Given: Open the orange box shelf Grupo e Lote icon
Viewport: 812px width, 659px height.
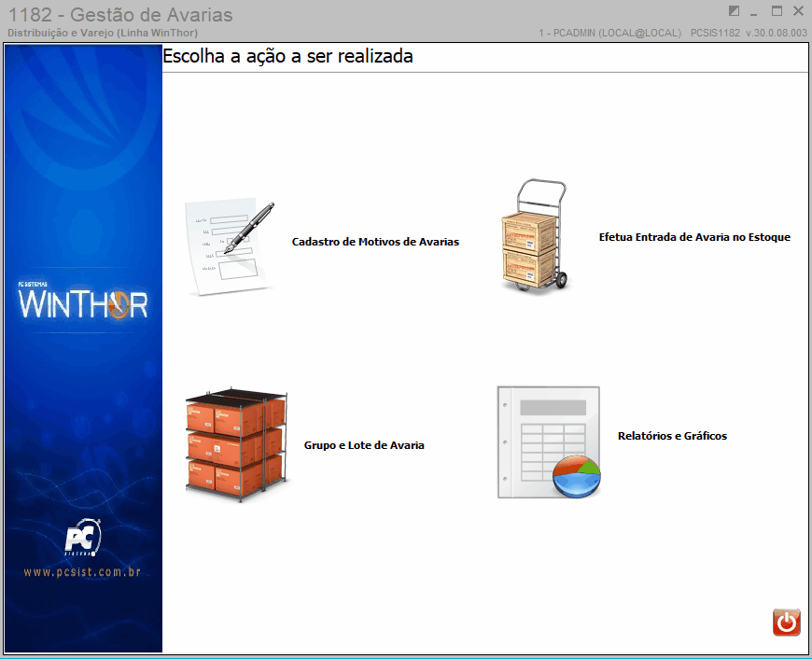Looking at the screenshot, I should [x=237, y=444].
